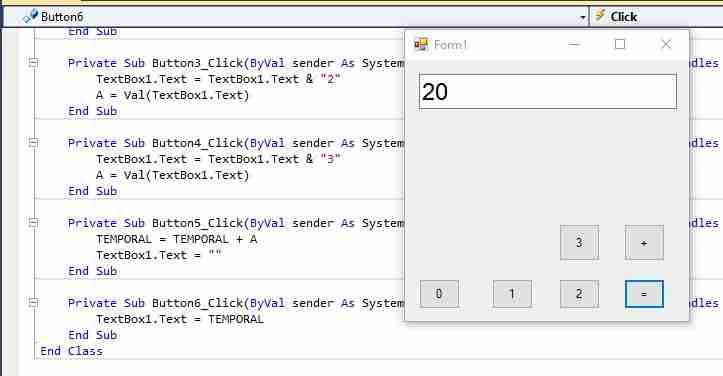Place cursor on "TextBox1.Text = TEMPORAL" line
Image resolution: width=723 pixels, height=376 pixels.
point(180,319)
